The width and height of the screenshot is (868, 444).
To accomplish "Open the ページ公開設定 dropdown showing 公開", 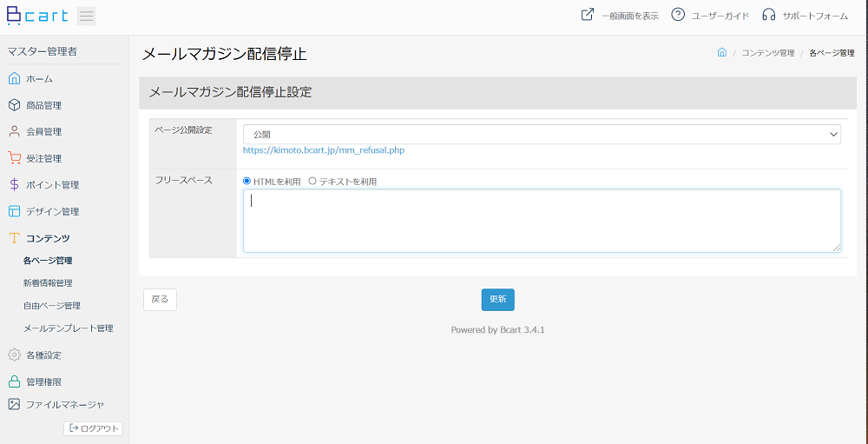I will tap(542, 134).
